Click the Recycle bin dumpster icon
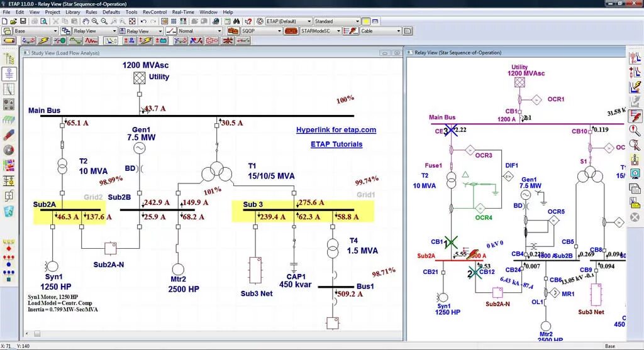644x350 pixels. 9,211
